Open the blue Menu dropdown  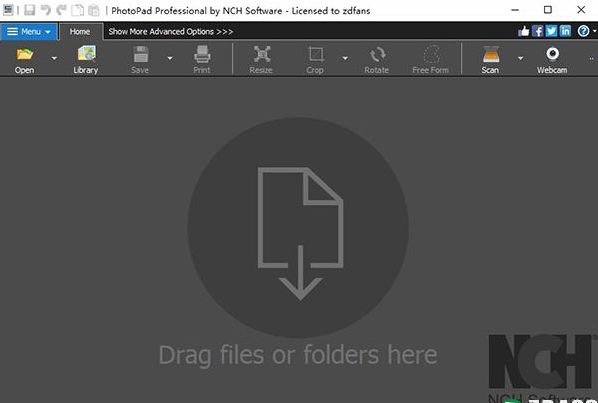pos(29,32)
